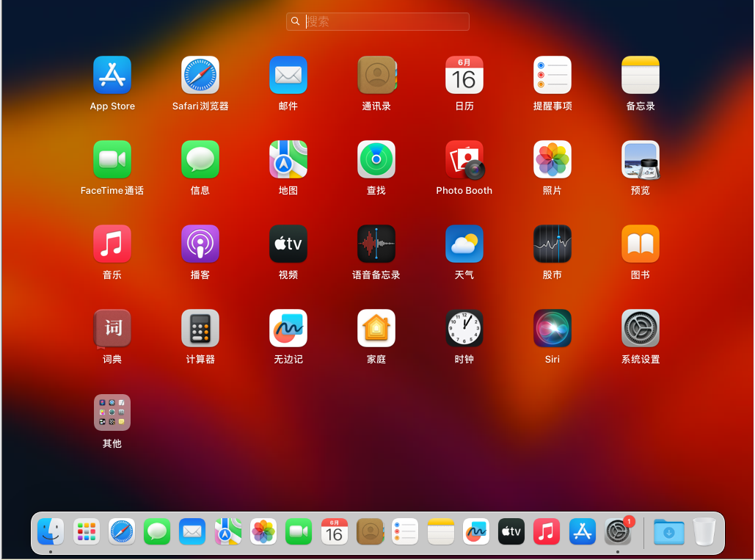Open 语音备忘录 app in Launchpad
Screen dimensions: 755x560
376,244
